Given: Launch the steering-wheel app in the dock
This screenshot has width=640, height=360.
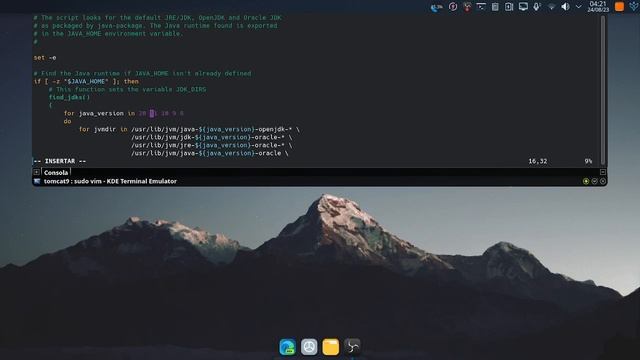Looking at the screenshot, I should [309, 347].
